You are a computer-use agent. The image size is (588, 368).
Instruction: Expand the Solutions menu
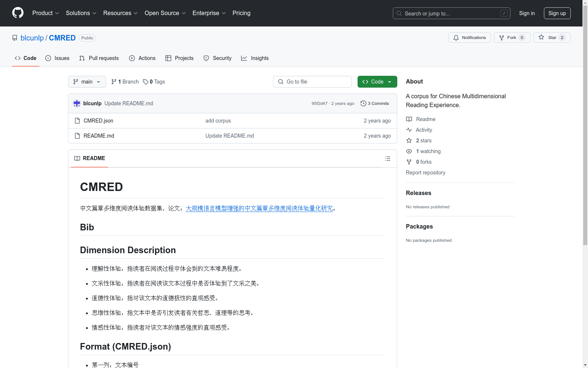[81, 13]
